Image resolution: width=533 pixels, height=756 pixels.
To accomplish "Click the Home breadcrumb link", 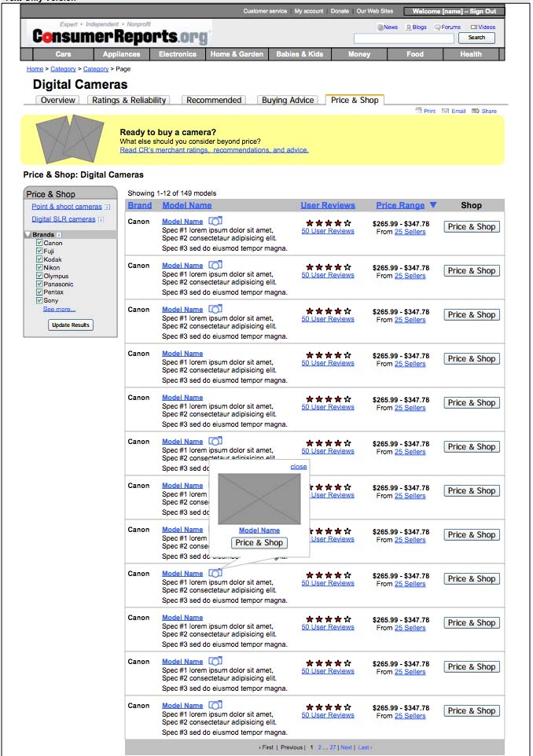I will pos(35,69).
